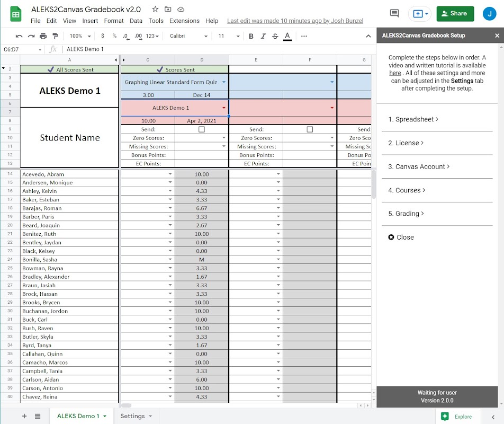Open the Missing Scores dropdown in column D
The height and width of the screenshot is (424, 504).
[224, 146]
